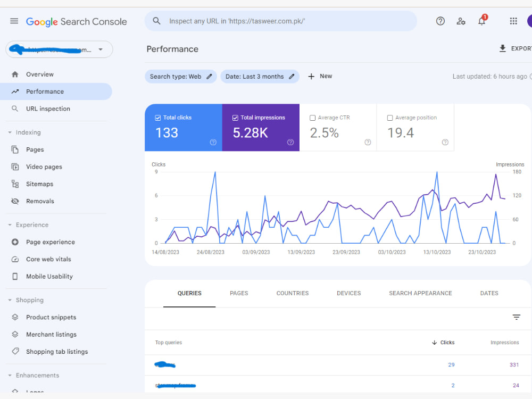The width and height of the screenshot is (532, 399).
Task: Switch to the Search Appearance tab
Action: click(x=420, y=293)
